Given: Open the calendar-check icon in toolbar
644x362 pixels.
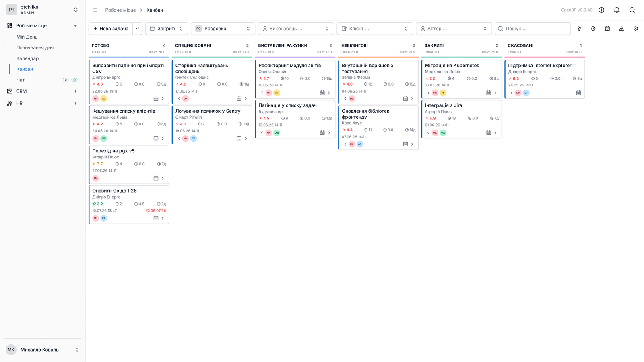Looking at the screenshot, I should click(x=607, y=29).
